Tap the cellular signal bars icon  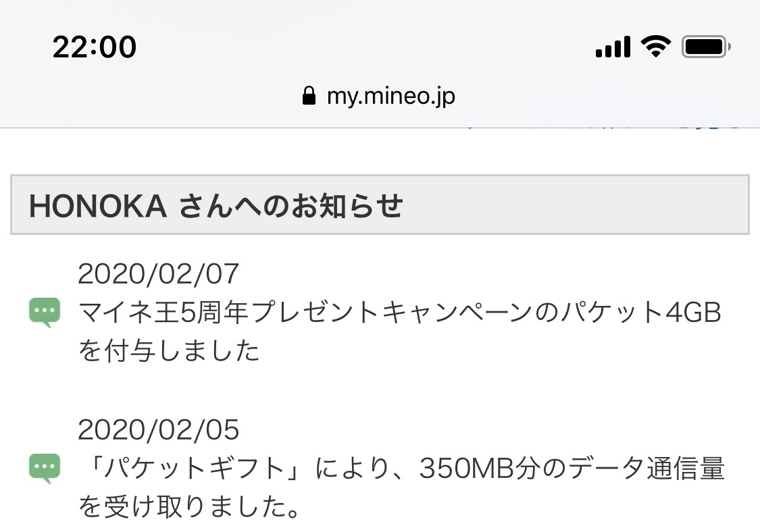613,47
